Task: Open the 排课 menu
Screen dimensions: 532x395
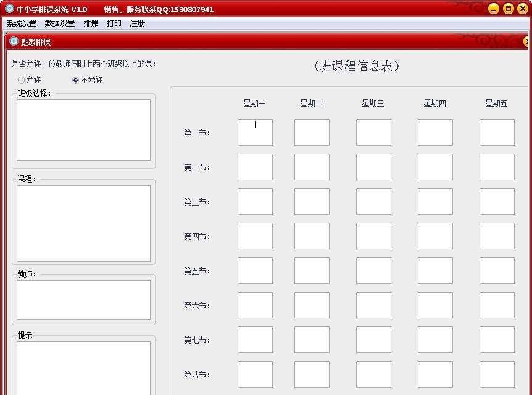Action: pyautogui.click(x=91, y=23)
